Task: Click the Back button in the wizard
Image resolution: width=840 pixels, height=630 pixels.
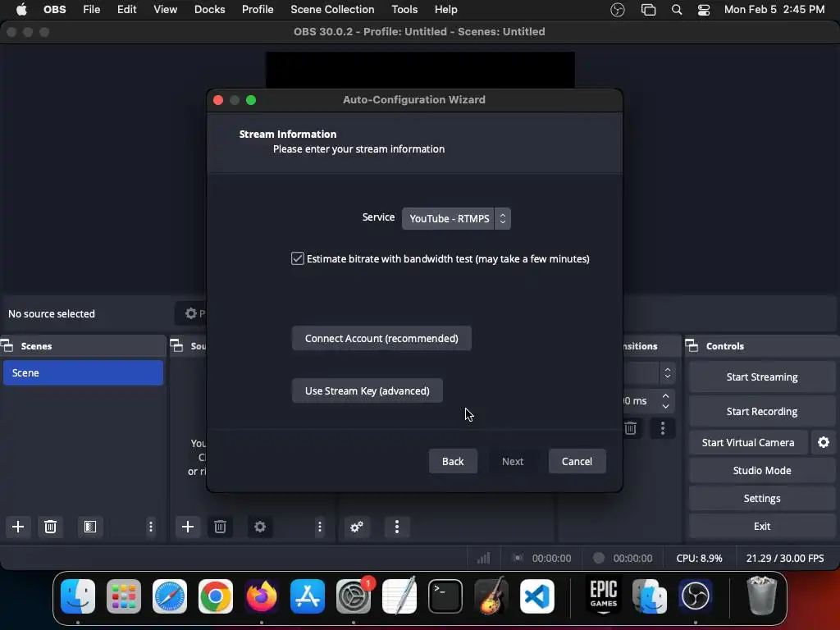Action: 453,461
